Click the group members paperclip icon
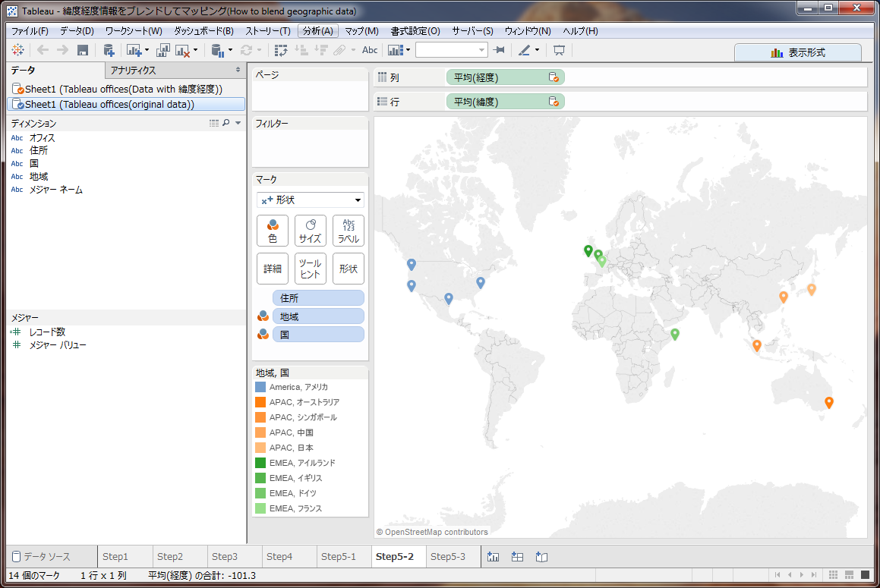The height and width of the screenshot is (588, 880). tap(339, 51)
